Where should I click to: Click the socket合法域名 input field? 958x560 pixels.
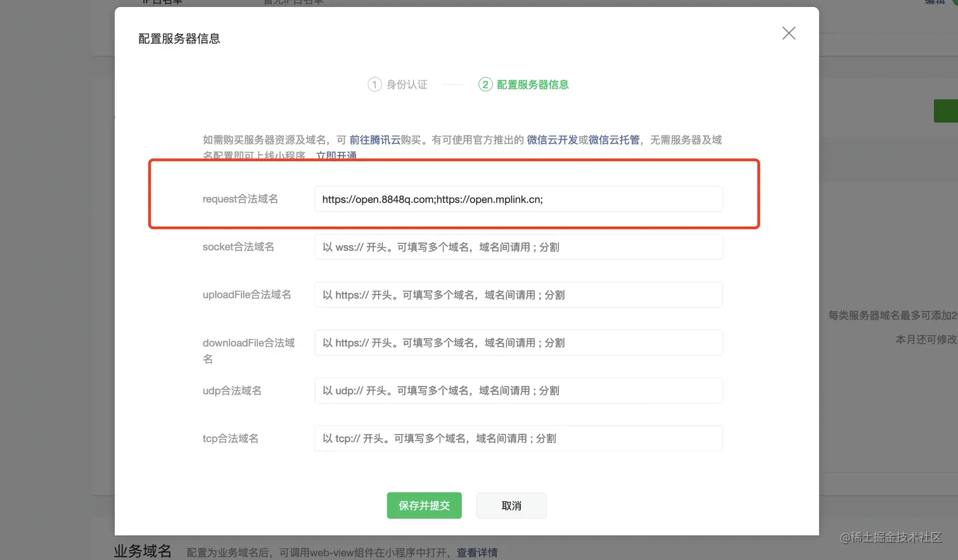point(518,247)
